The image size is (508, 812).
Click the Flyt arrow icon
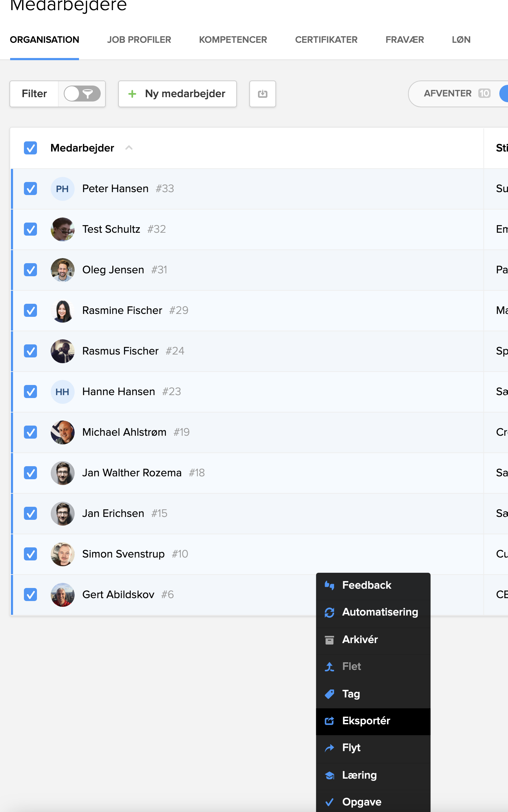pyautogui.click(x=329, y=748)
